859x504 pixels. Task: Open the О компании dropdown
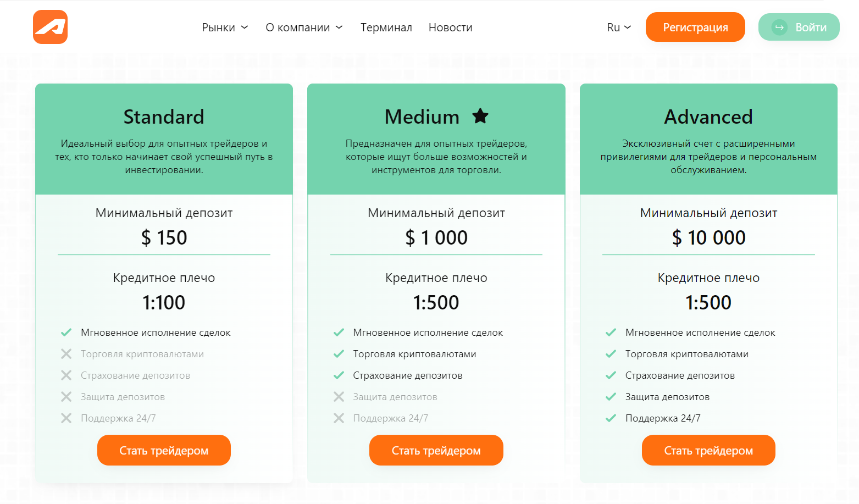[304, 27]
